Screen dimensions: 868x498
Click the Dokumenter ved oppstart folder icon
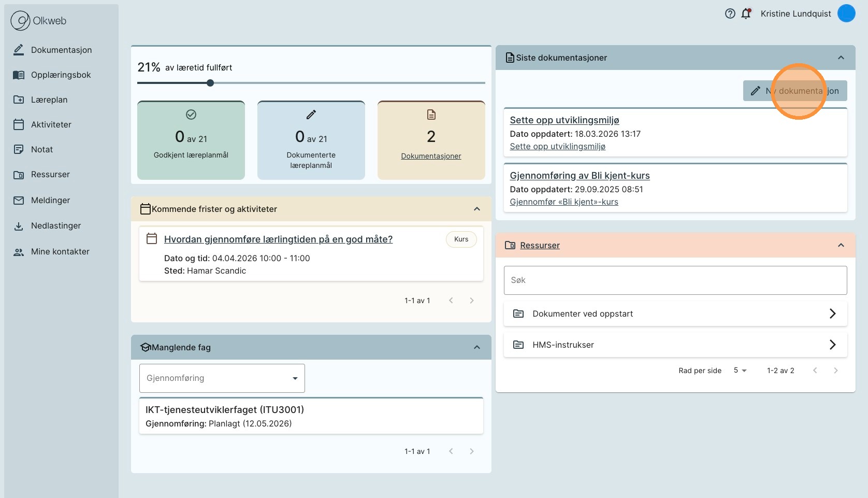(x=518, y=314)
